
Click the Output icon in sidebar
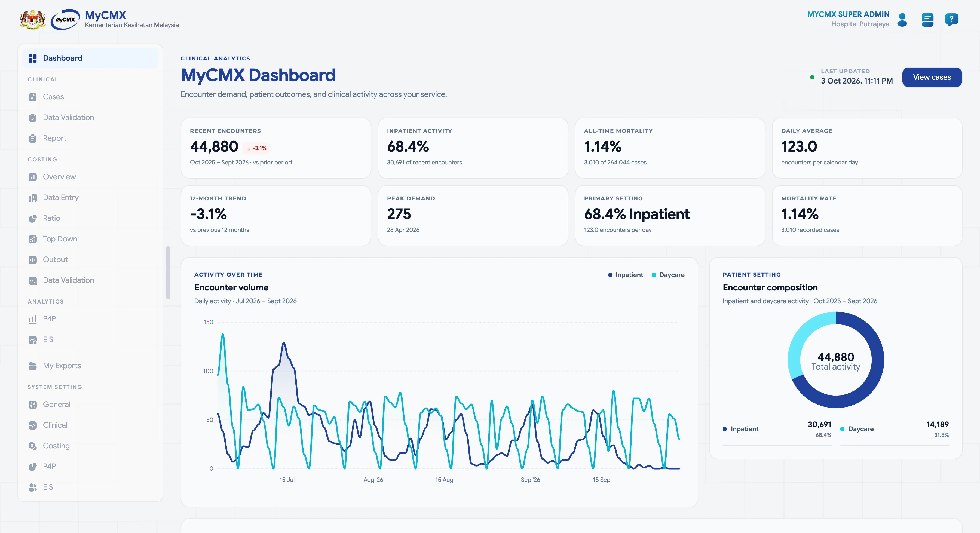coord(33,260)
